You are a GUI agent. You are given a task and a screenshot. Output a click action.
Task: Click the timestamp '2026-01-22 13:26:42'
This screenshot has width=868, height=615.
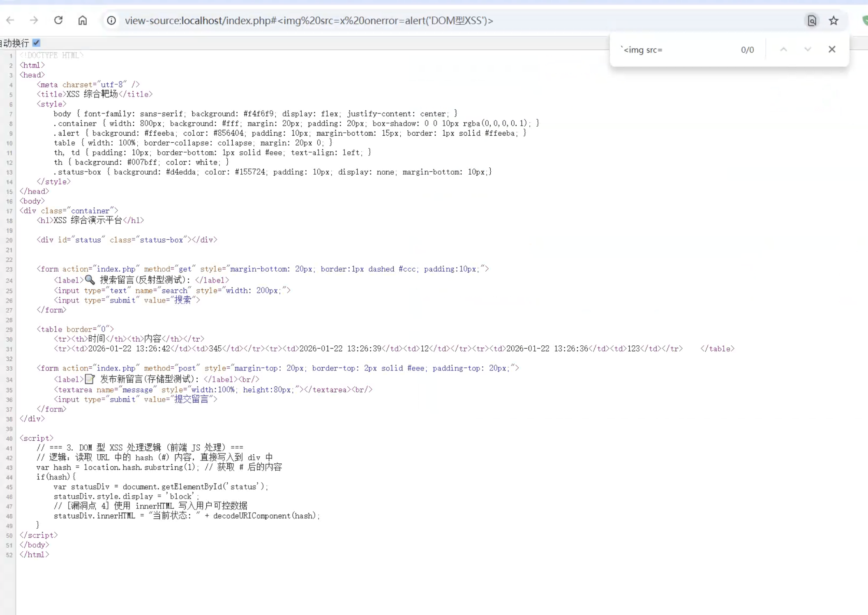coord(129,349)
